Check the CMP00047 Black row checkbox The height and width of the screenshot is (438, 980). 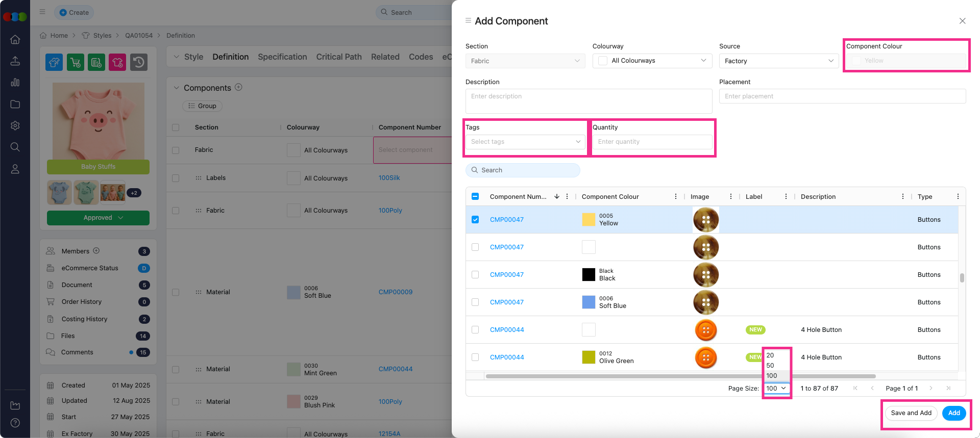(x=475, y=275)
